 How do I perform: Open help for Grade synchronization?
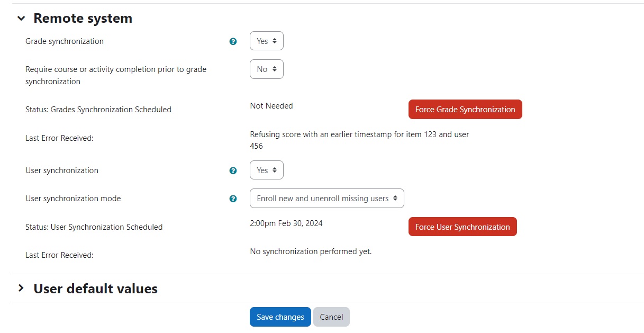pyautogui.click(x=233, y=41)
